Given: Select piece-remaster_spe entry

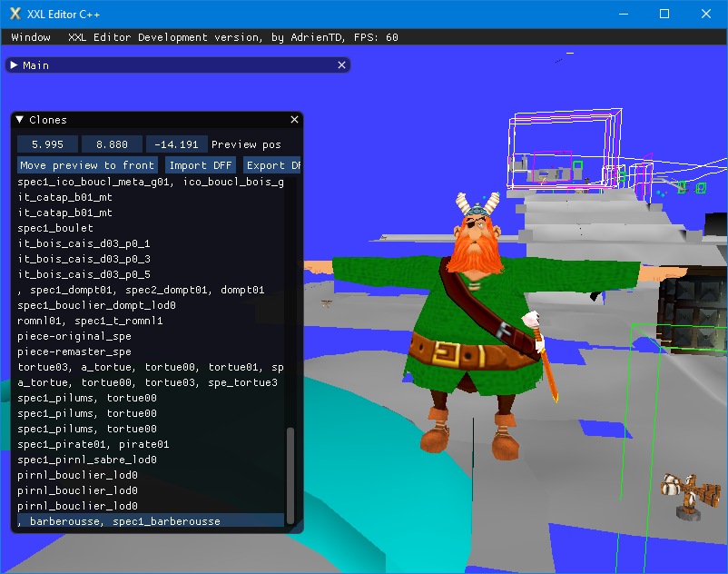Looking at the screenshot, I should tap(151, 351).
